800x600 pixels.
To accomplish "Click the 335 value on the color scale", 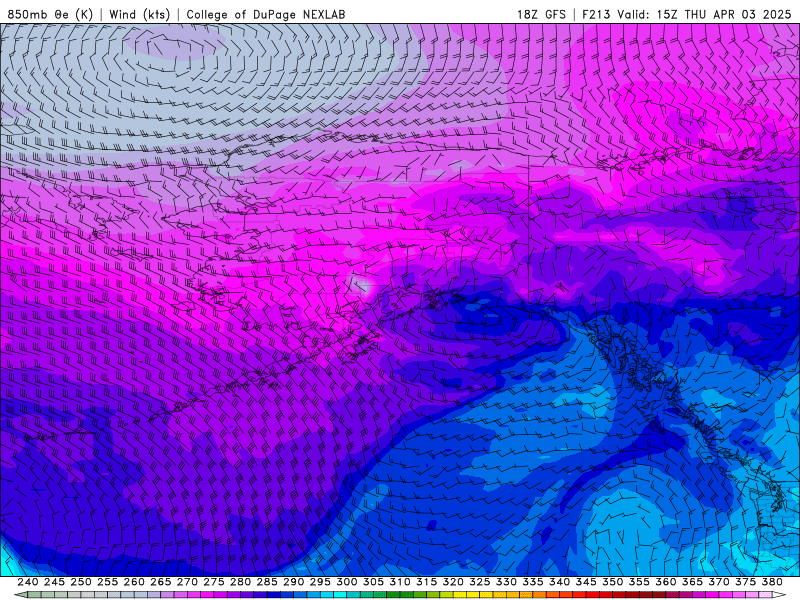I will pos(533,582).
